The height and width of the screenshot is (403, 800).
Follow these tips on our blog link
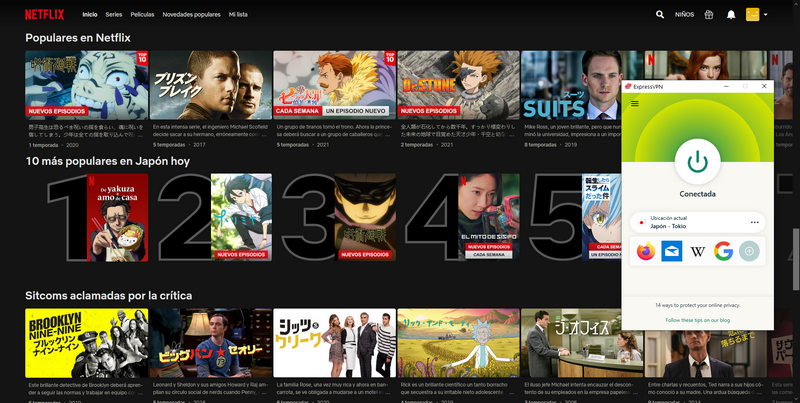point(697,320)
